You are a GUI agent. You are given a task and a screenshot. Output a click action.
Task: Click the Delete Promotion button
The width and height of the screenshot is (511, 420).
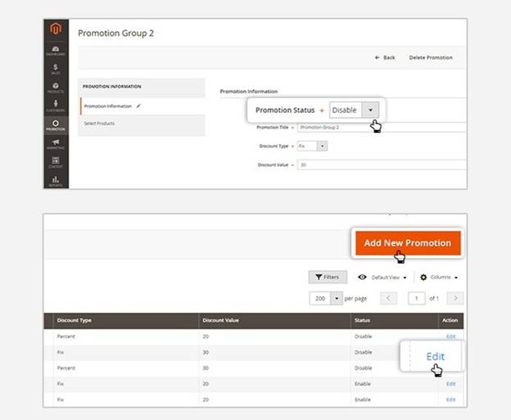click(430, 57)
